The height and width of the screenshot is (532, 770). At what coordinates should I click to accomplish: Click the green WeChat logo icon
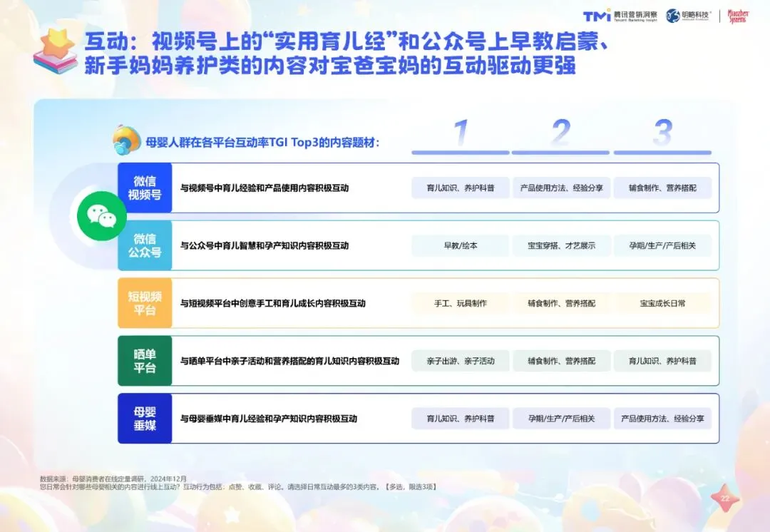pyautogui.click(x=102, y=216)
